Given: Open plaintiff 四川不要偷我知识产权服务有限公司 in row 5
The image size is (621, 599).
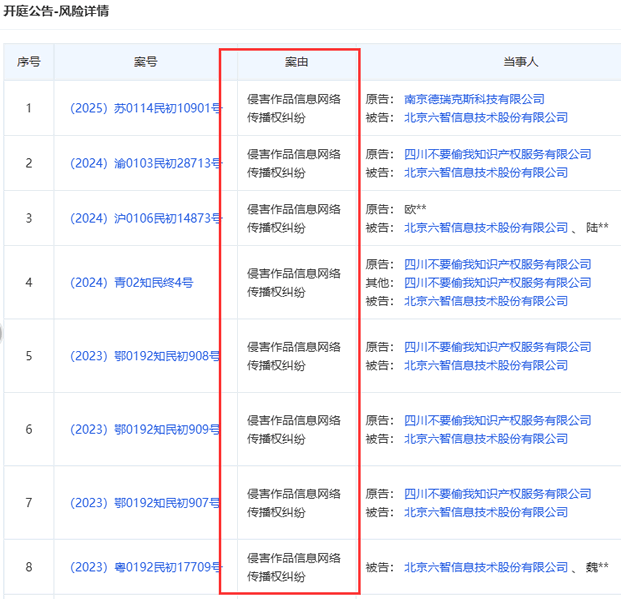Looking at the screenshot, I should point(497,347).
